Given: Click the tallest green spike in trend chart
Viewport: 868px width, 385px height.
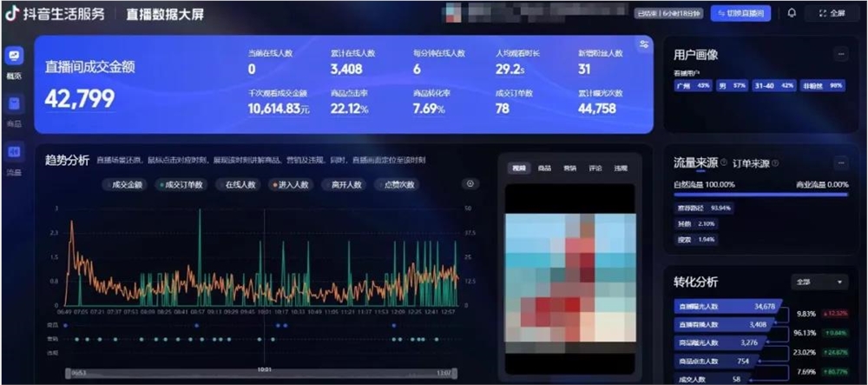Looking at the screenshot, I should [200, 257].
